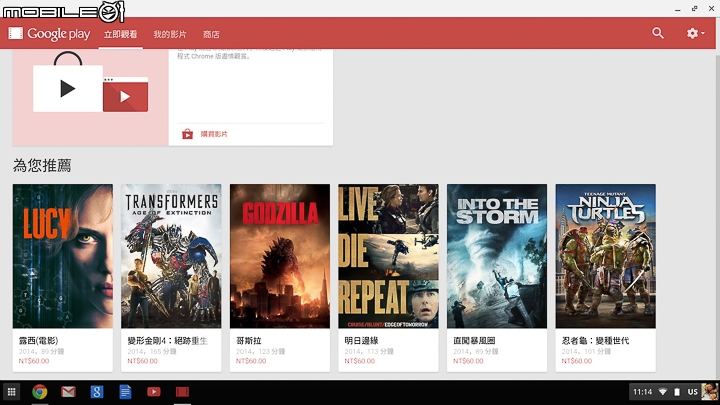The height and width of the screenshot is (405, 720).
Task: Click the user avatar in the tray
Action: click(710, 392)
